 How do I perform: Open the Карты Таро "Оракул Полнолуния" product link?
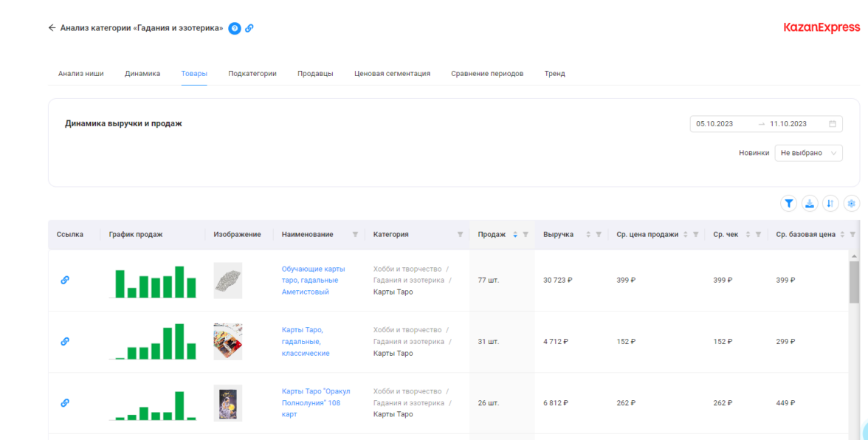tap(316, 402)
